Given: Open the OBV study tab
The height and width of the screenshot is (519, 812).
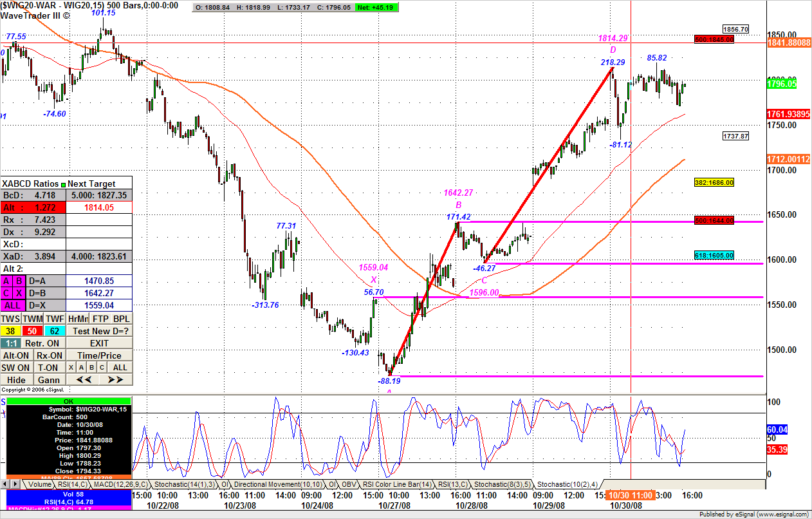Looking at the screenshot, I should 349,484.
